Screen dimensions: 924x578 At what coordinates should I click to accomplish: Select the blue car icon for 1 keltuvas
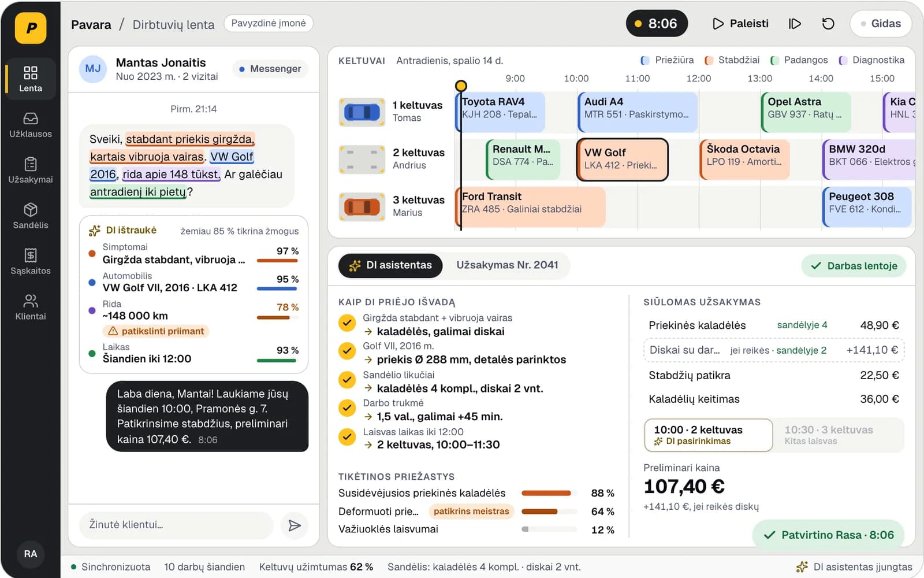coord(362,112)
